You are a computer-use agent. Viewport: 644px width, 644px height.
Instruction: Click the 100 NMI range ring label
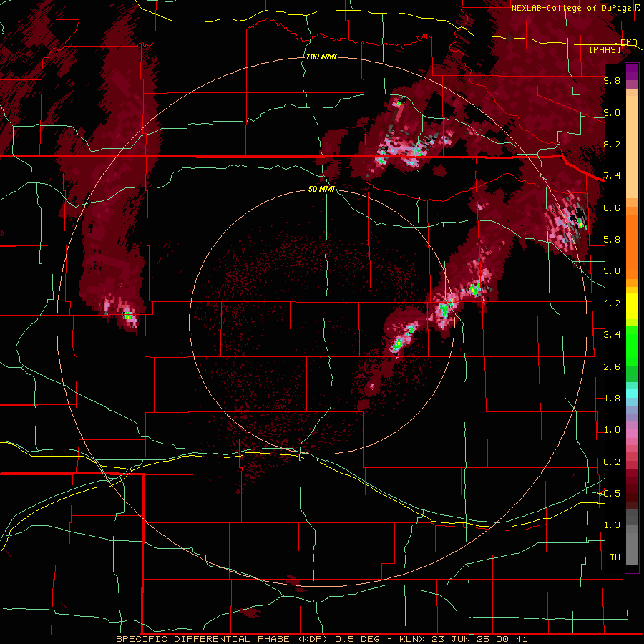(x=321, y=57)
